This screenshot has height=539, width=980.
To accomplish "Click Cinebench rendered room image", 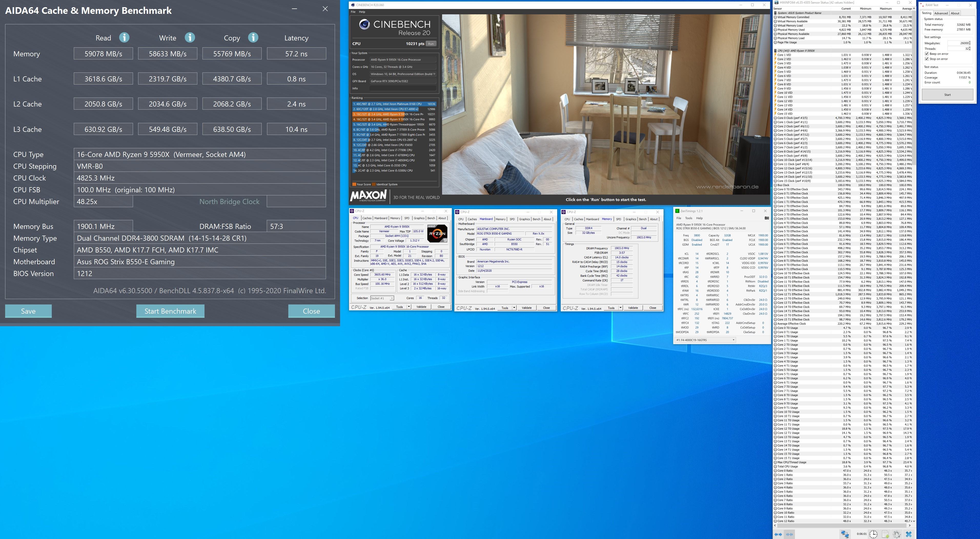I will click(606, 104).
